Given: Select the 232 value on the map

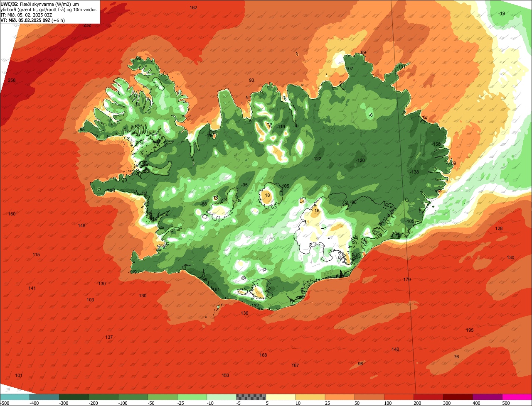Looking at the screenshot, I should point(87,25).
